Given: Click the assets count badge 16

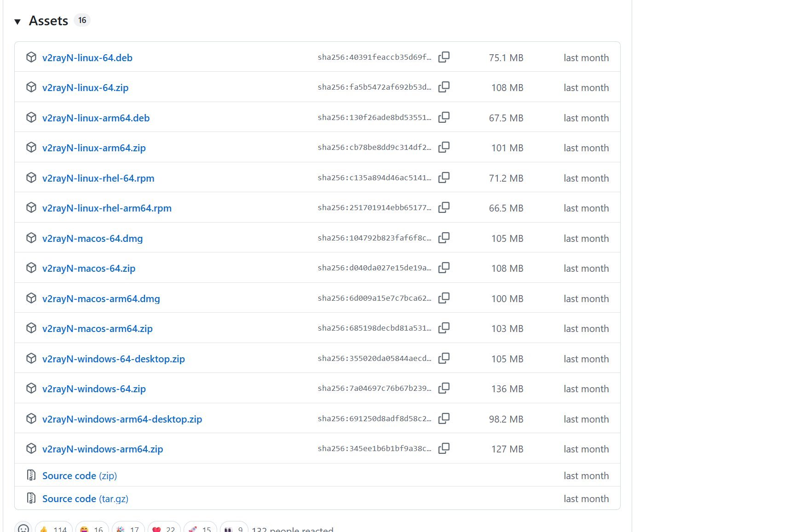Looking at the screenshot, I should pos(82,20).
